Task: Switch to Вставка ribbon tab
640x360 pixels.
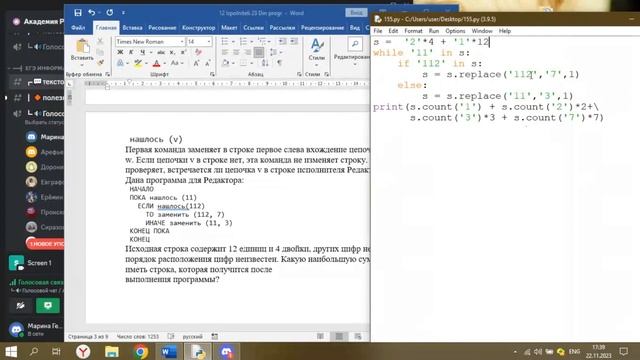Action: click(132, 28)
